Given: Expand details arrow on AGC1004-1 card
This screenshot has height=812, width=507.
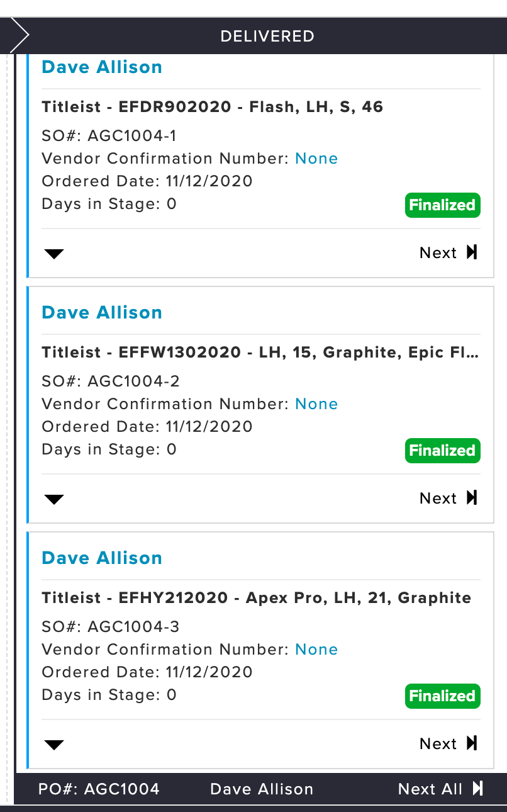Looking at the screenshot, I should (x=55, y=254).
